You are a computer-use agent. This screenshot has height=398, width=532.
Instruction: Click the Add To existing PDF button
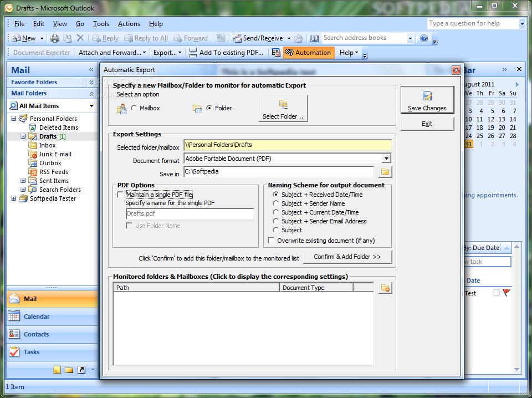pyautogui.click(x=226, y=53)
